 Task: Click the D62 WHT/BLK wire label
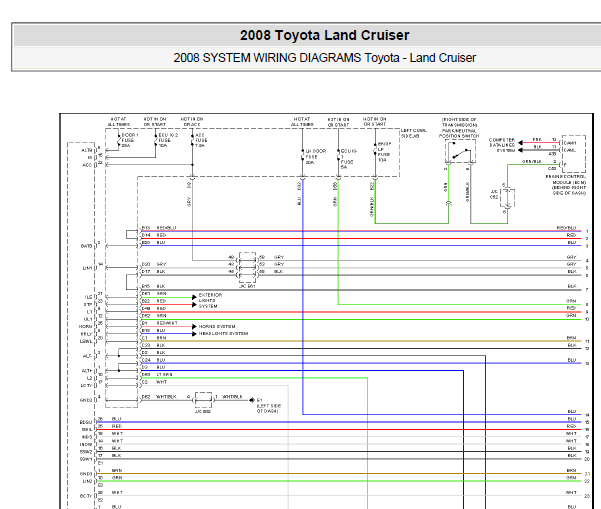pos(159,397)
